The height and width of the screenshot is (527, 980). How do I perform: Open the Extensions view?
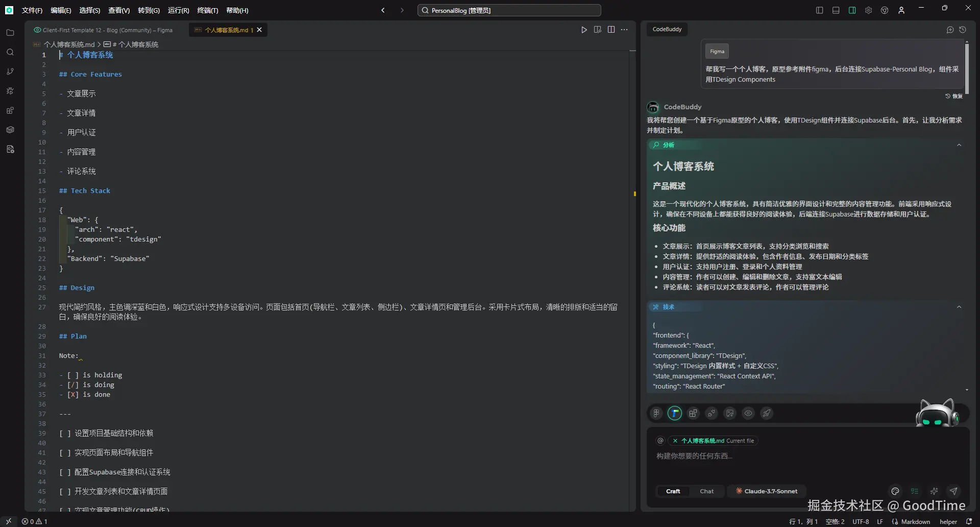pyautogui.click(x=10, y=110)
